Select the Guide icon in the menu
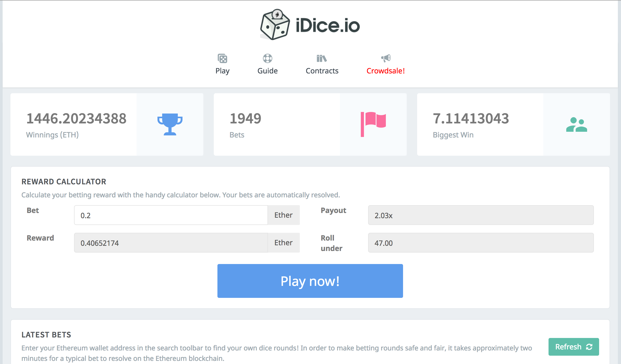This screenshot has width=621, height=364. pos(267,59)
